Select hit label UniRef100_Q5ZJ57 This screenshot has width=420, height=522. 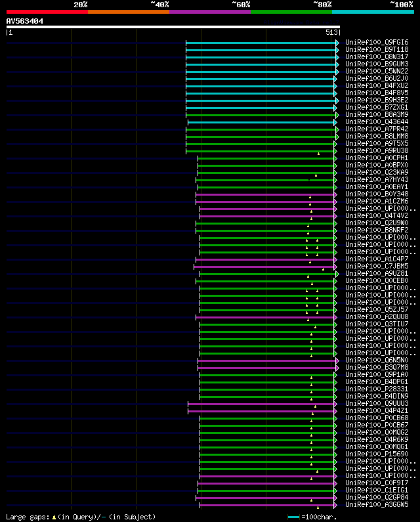tap(377, 310)
